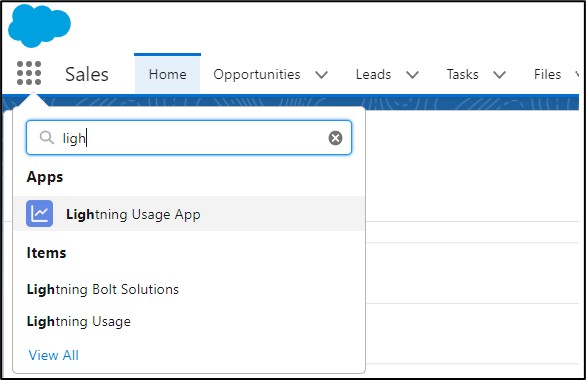This screenshot has height=380, width=586.
Task: Click the View All link
Action: (x=53, y=355)
